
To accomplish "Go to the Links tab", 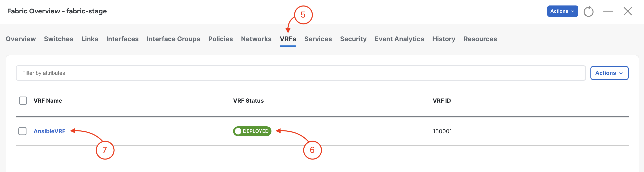I will (90, 39).
